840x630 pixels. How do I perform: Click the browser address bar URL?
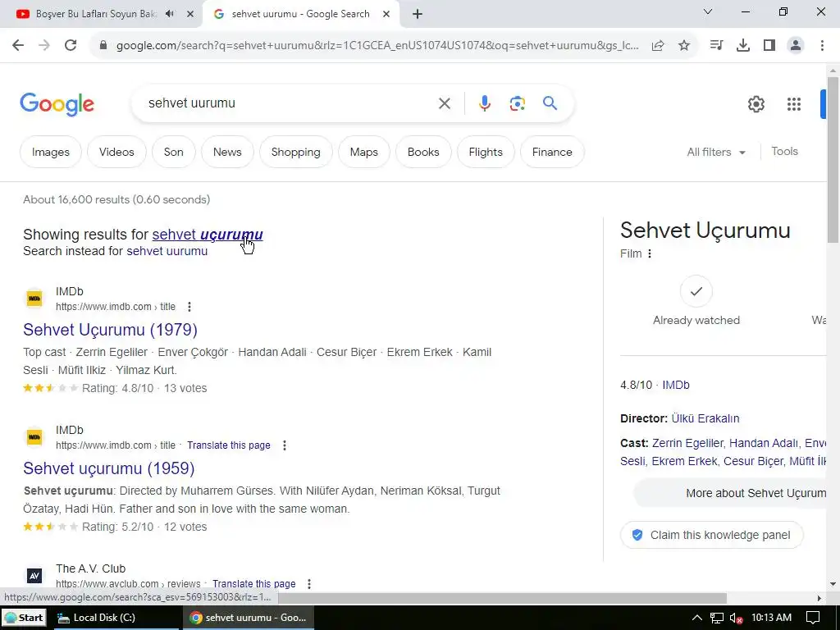[377, 46]
